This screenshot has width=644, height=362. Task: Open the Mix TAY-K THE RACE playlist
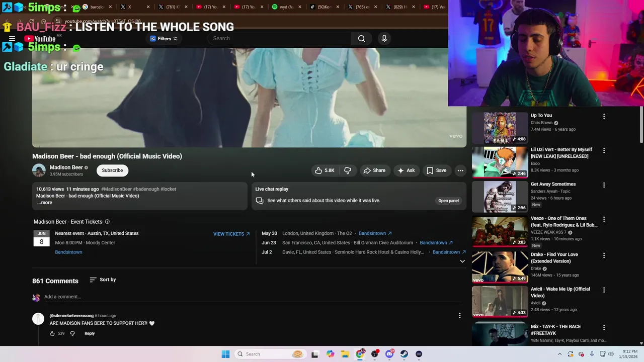[x=500, y=334]
